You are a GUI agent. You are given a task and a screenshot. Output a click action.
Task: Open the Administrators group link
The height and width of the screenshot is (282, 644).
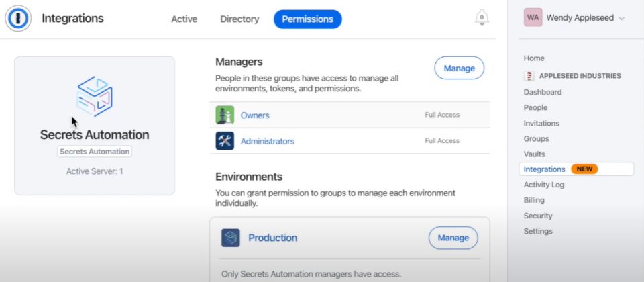268,141
